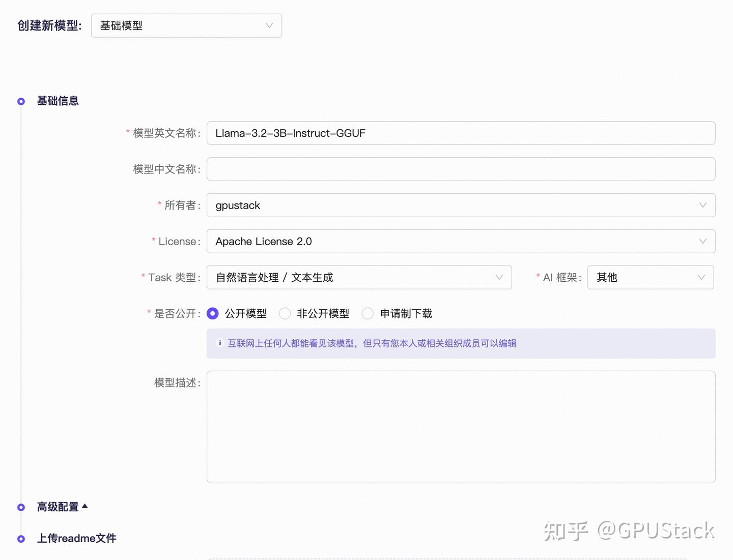Click the bullet icon beside 高级配置
Viewport: 733px width, 560px height.
[21, 507]
